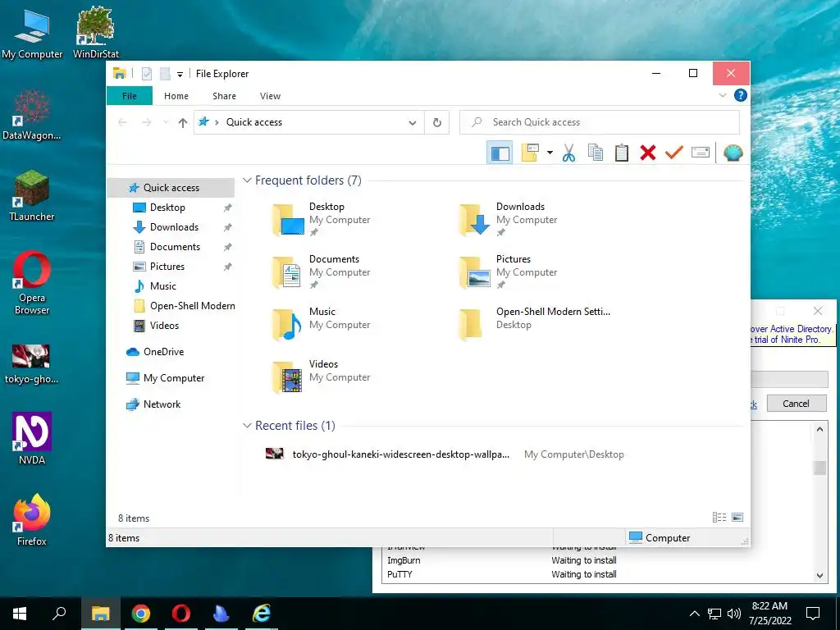Show hidden system tray icons chevron
The height and width of the screenshot is (630, 840).
[x=694, y=614]
